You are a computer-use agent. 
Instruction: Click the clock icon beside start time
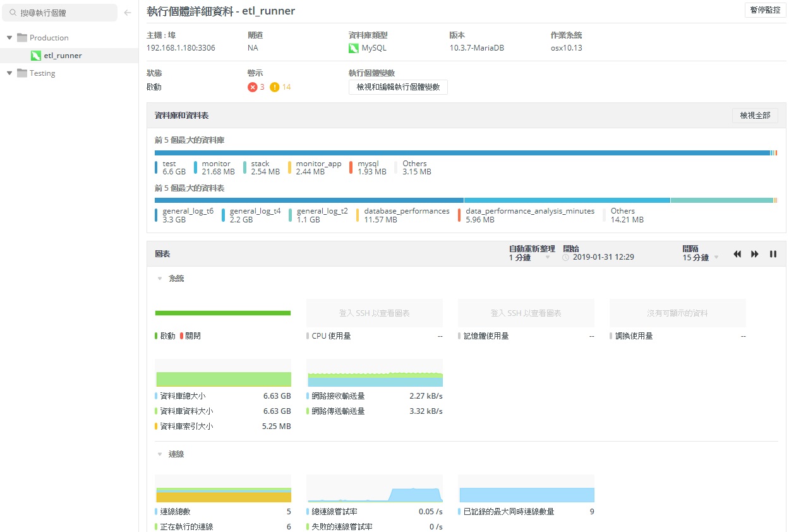coord(566,258)
